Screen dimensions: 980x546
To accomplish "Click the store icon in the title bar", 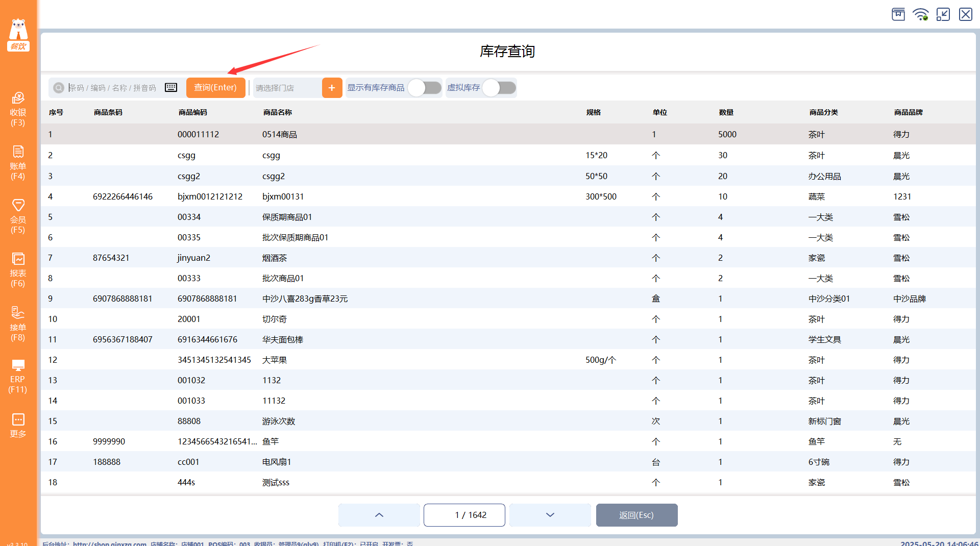I will pos(898,14).
